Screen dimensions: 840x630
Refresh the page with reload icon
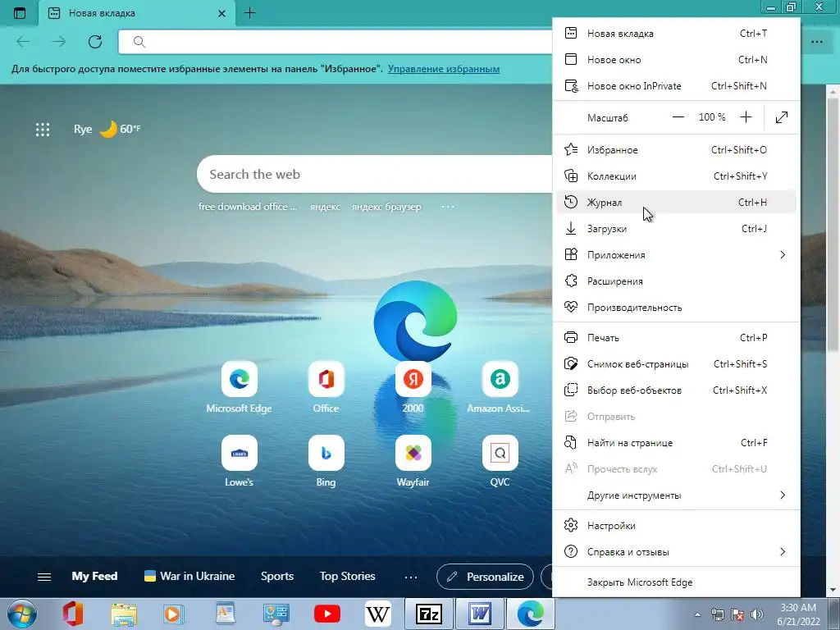tap(95, 42)
